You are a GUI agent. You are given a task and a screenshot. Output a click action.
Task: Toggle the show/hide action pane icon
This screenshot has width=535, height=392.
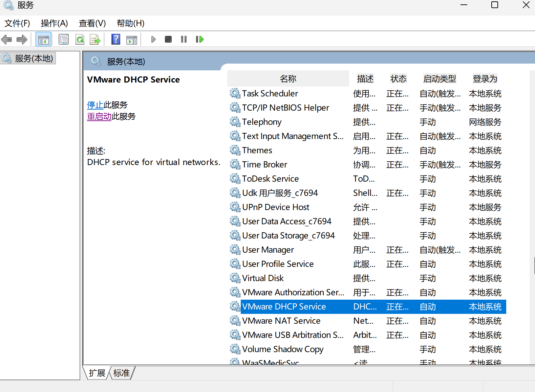pos(132,40)
